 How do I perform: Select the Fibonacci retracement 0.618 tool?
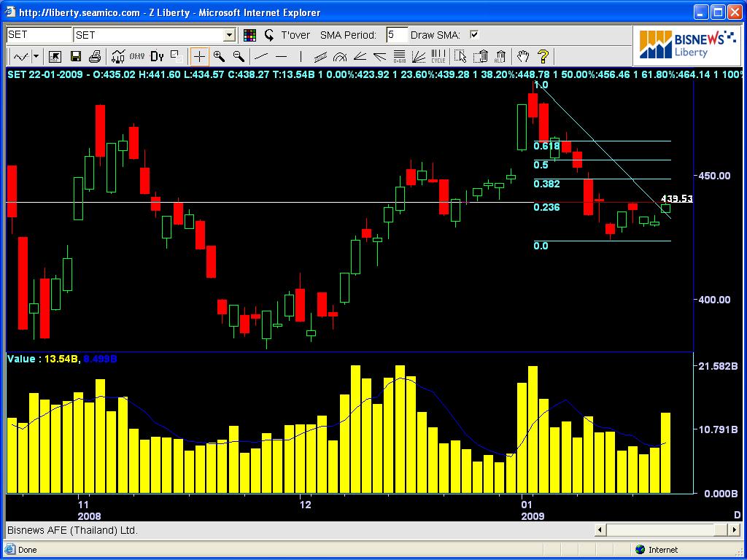(399, 57)
